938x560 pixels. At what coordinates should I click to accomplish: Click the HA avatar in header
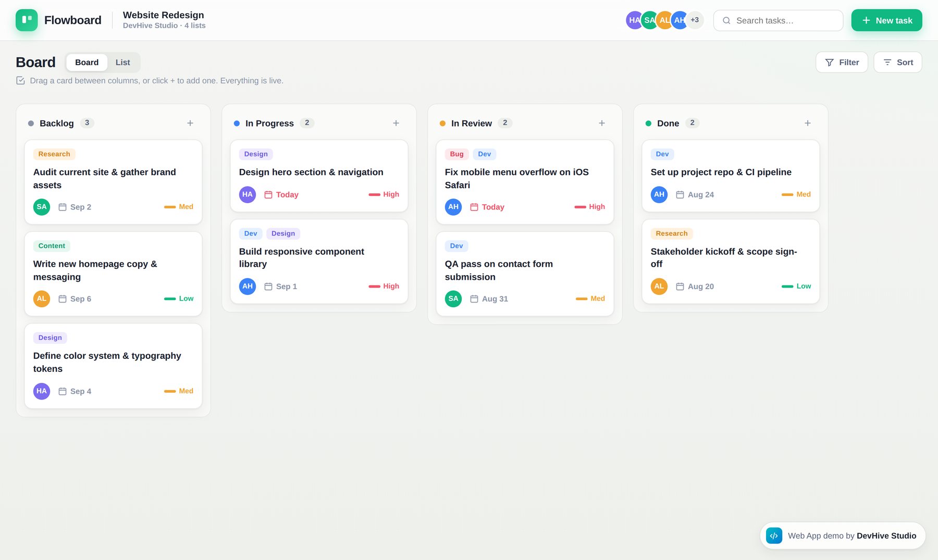pyautogui.click(x=633, y=20)
